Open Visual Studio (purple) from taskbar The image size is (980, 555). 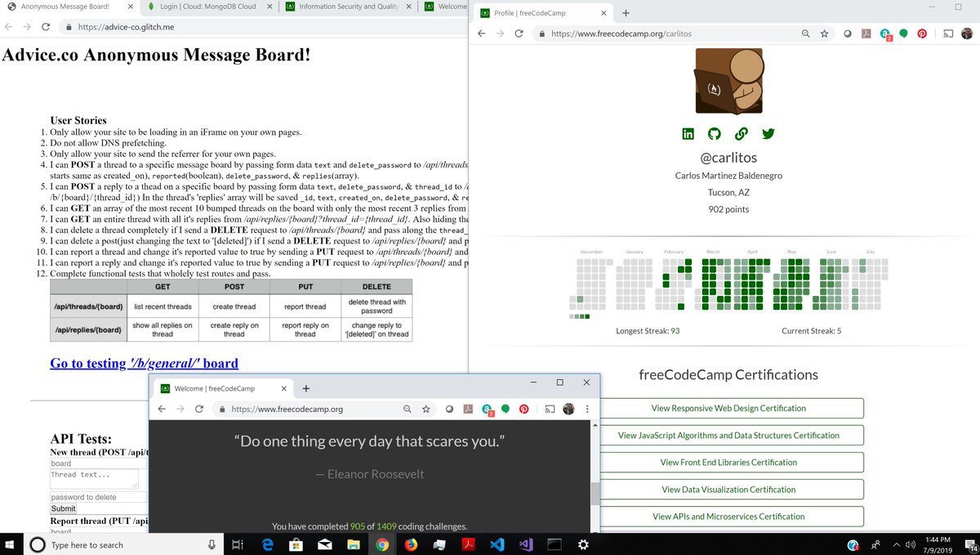click(x=526, y=544)
